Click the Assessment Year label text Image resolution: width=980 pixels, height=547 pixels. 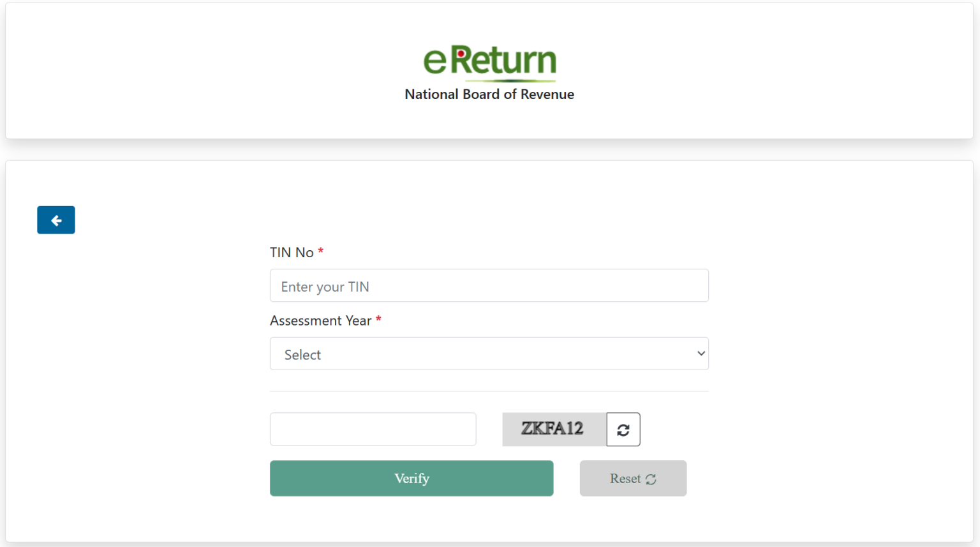(322, 320)
